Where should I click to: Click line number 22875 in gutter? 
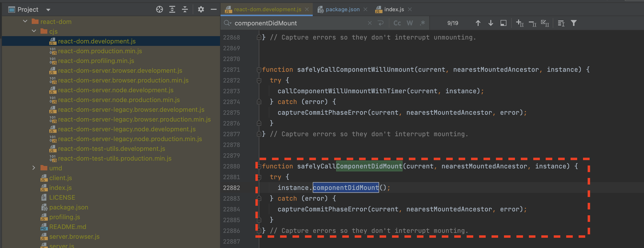tap(231, 113)
